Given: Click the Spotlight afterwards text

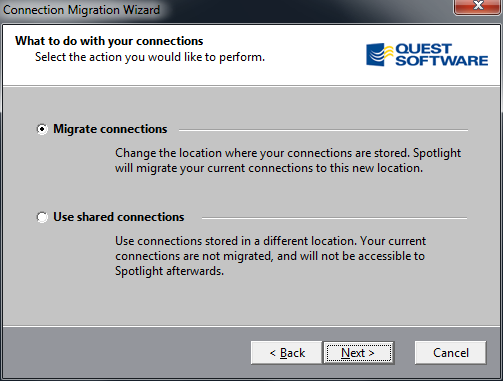Looking at the screenshot, I should (x=169, y=271).
